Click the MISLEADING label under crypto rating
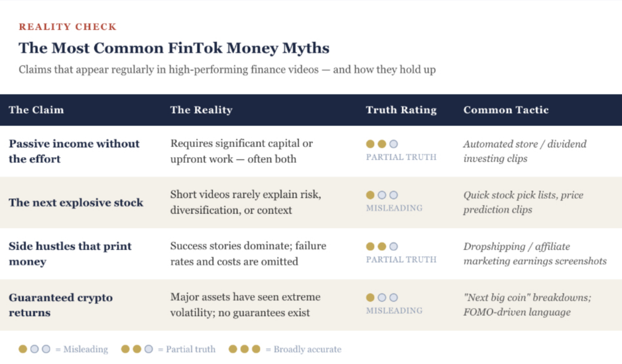The image size is (622, 364). (394, 311)
